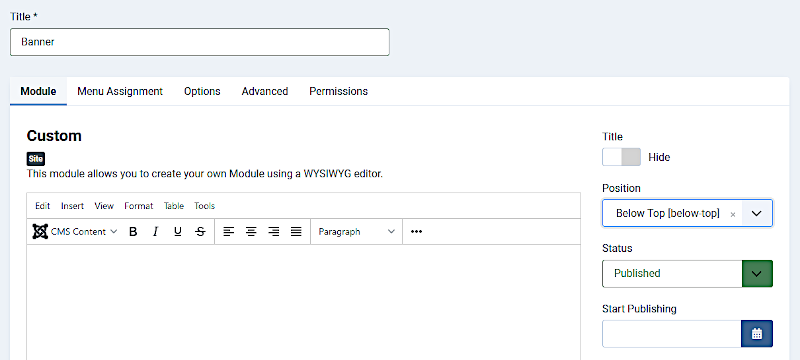Switch to the Module tab

click(38, 91)
